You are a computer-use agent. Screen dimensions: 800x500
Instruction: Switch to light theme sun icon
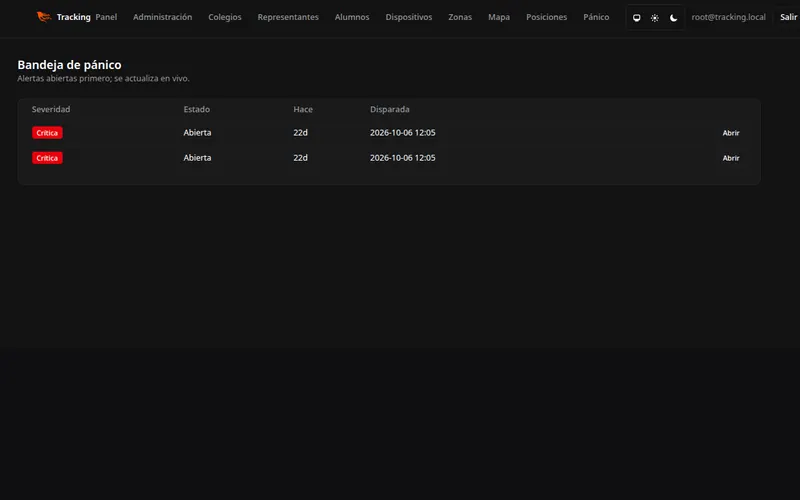click(x=655, y=17)
